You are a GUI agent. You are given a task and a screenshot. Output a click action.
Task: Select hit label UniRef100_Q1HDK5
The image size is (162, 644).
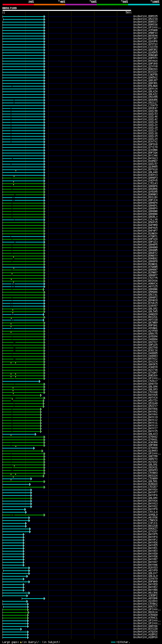tap(145, 53)
